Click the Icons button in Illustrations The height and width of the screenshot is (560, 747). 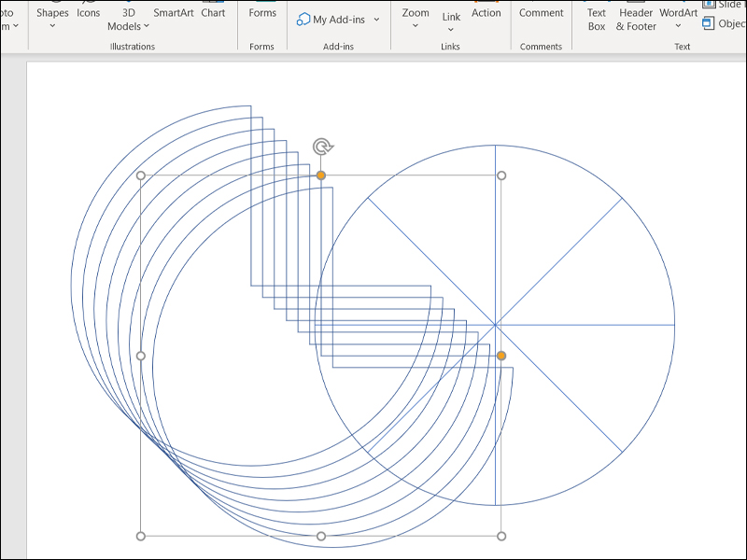tap(89, 12)
